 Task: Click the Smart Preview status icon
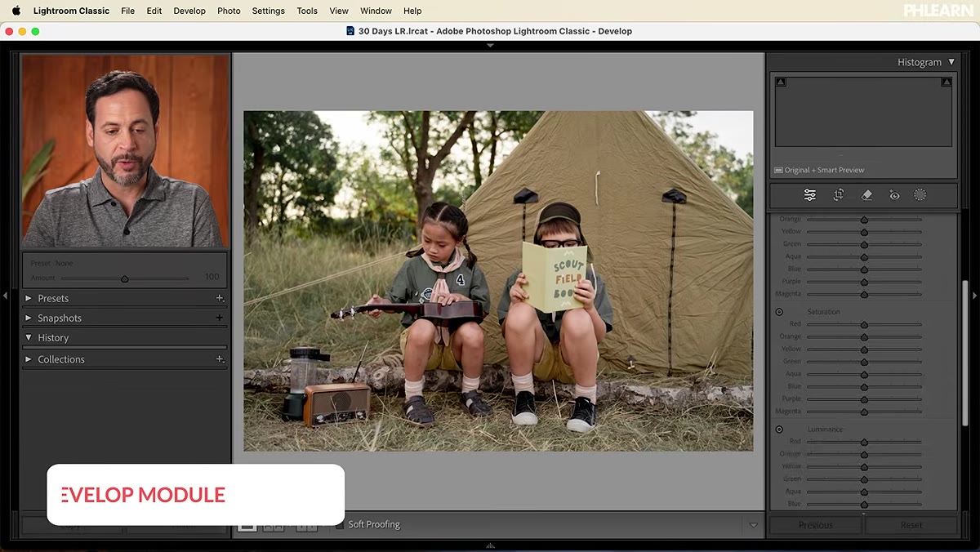tap(778, 170)
